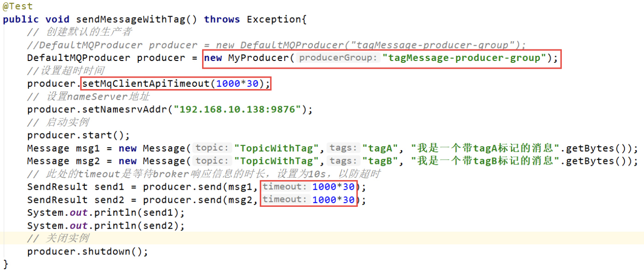Viewport: 644px width, 272px height.
Task: Click the producerGroup parameter hint
Action: 339,58
